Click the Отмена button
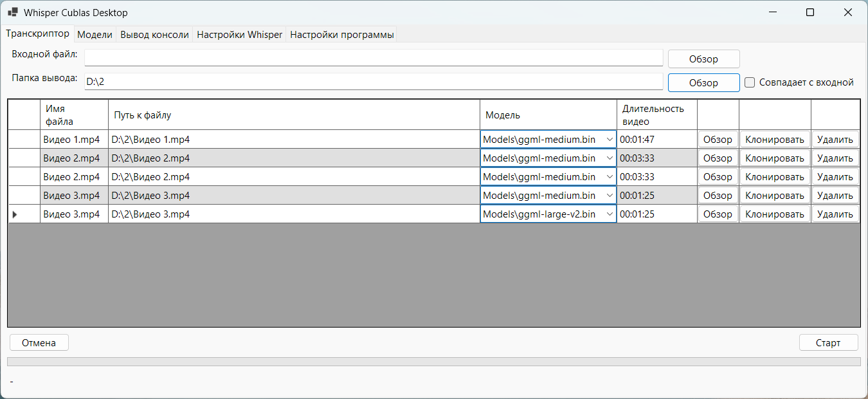Viewport: 868px width, 399px height. (x=39, y=342)
